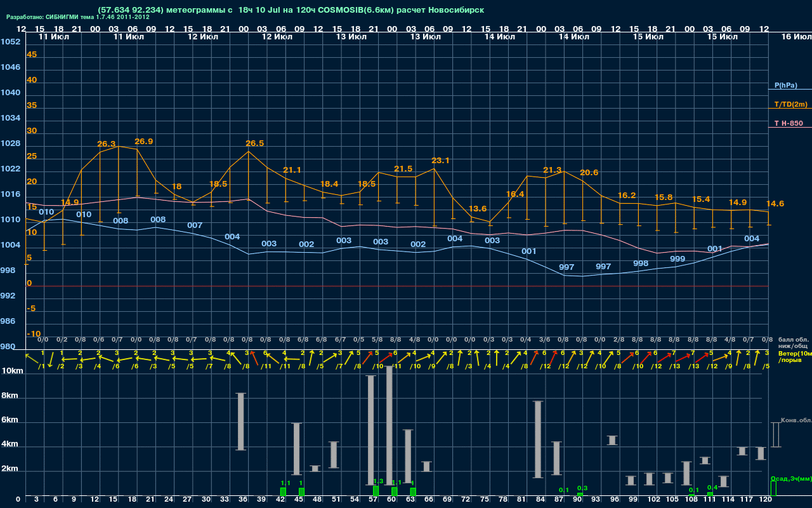Click the 26.5 temperature label
Screen dimensions: 812x508
pyautogui.click(x=254, y=144)
